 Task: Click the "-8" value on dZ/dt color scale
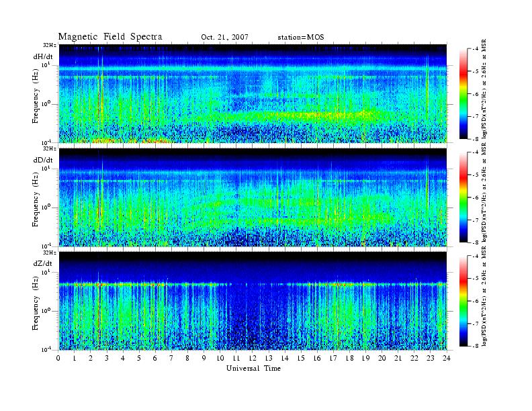pyautogui.click(x=476, y=346)
